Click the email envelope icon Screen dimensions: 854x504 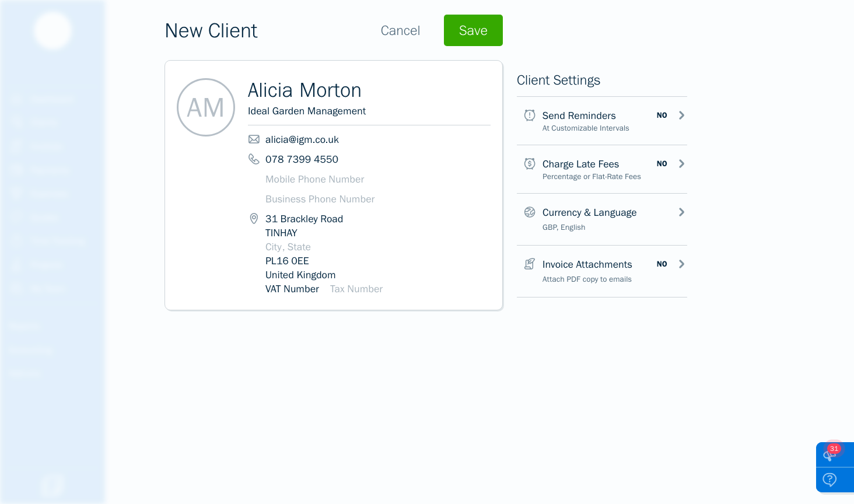coord(254,139)
